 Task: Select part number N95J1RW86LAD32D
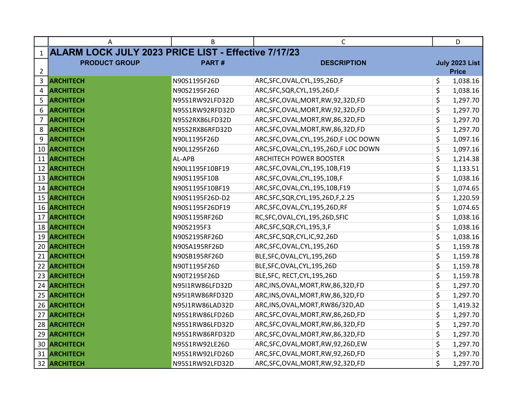tap(212, 305)
